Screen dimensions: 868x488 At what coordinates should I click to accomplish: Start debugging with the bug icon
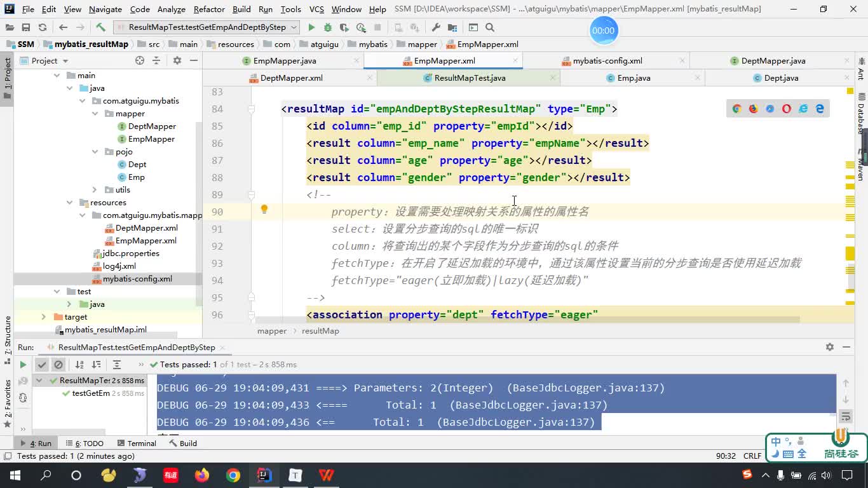[x=328, y=27]
